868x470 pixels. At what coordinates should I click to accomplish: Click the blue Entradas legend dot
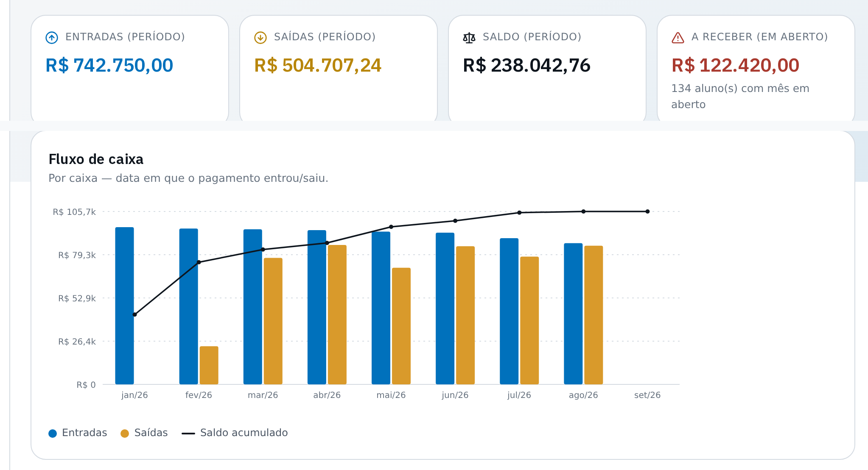tap(53, 433)
